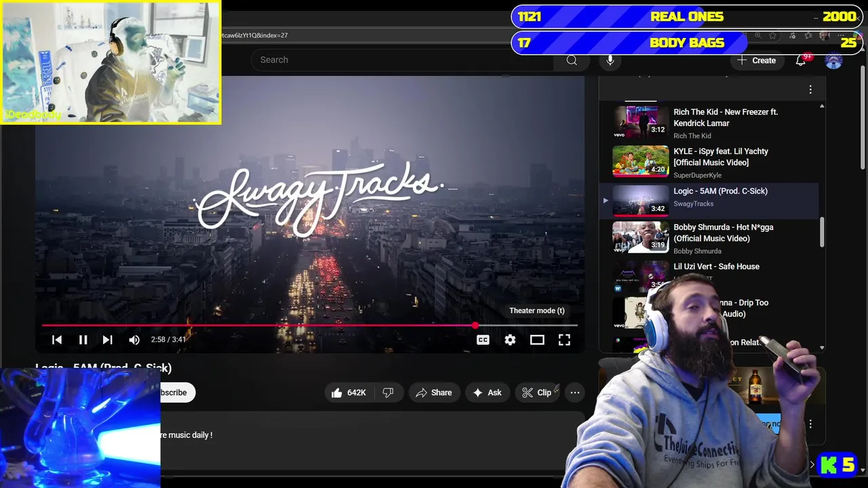Open SwagyTracks channel name in playlist
This screenshot has width=868, height=488.
coord(693,204)
